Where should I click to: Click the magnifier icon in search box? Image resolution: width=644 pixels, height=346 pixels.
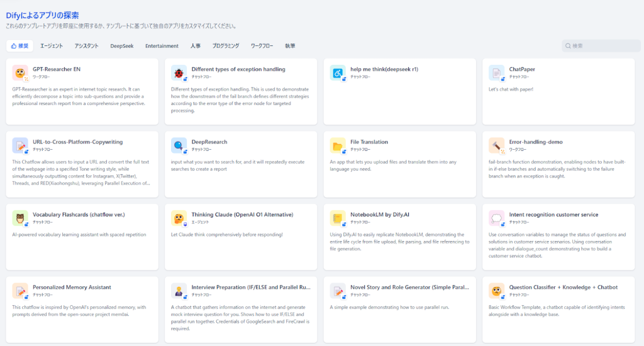tap(568, 46)
